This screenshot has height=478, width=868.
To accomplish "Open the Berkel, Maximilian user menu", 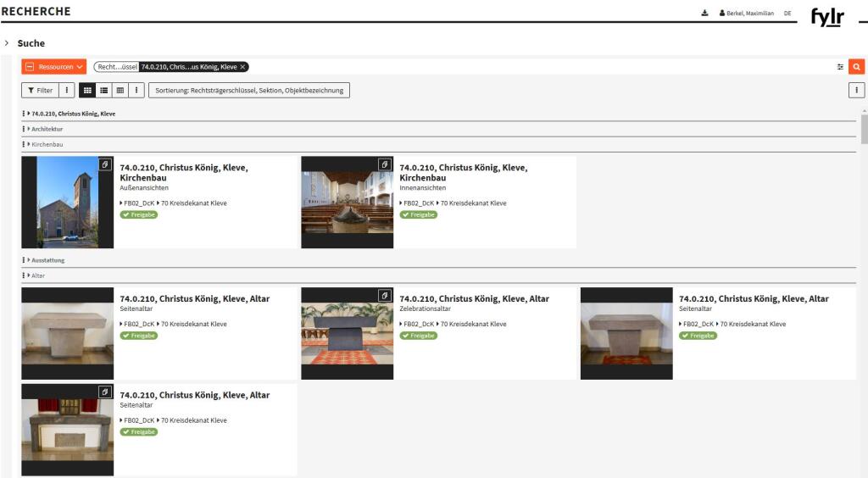I will pos(746,13).
